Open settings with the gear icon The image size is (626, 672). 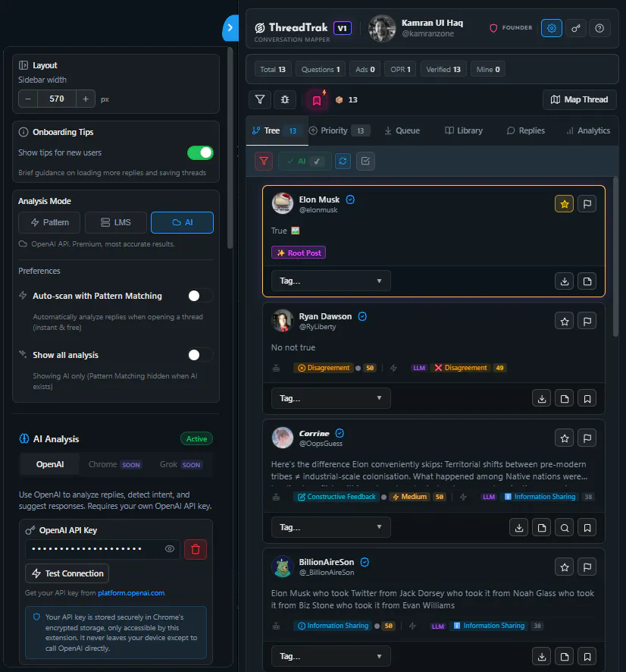tap(551, 28)
